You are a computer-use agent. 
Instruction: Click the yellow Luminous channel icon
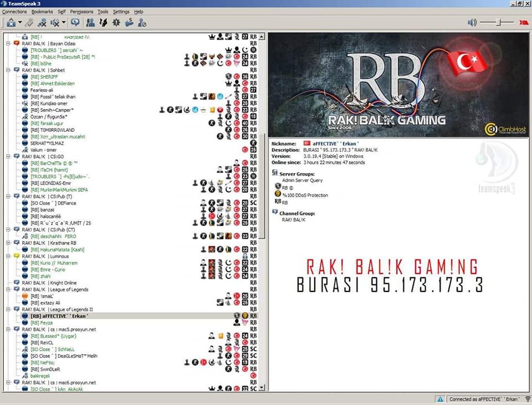tap(17, 256)
